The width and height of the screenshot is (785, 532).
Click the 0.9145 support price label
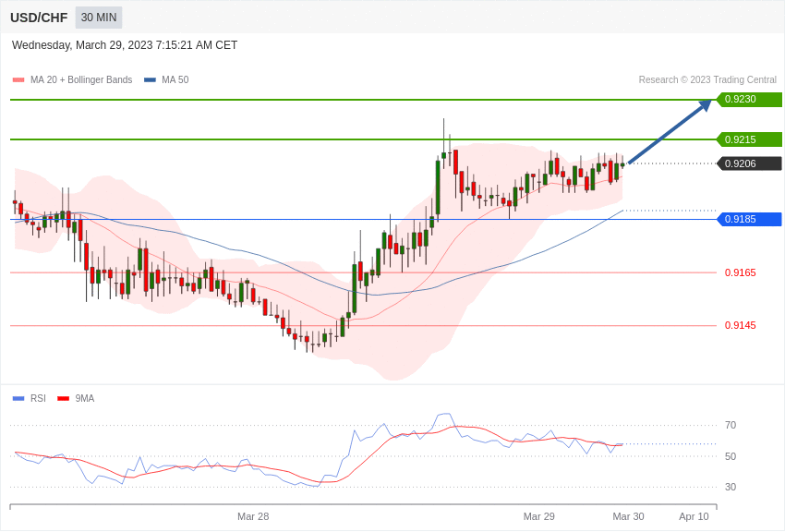[741, 325]
